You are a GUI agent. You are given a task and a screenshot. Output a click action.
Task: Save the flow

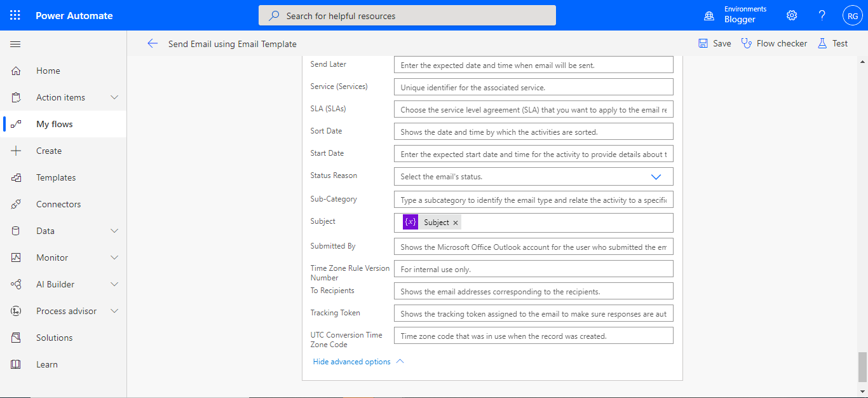(714, 43)
